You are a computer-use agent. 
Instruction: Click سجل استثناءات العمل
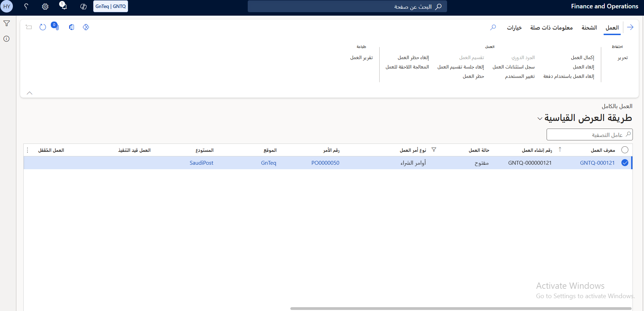(x=514, y=67)
